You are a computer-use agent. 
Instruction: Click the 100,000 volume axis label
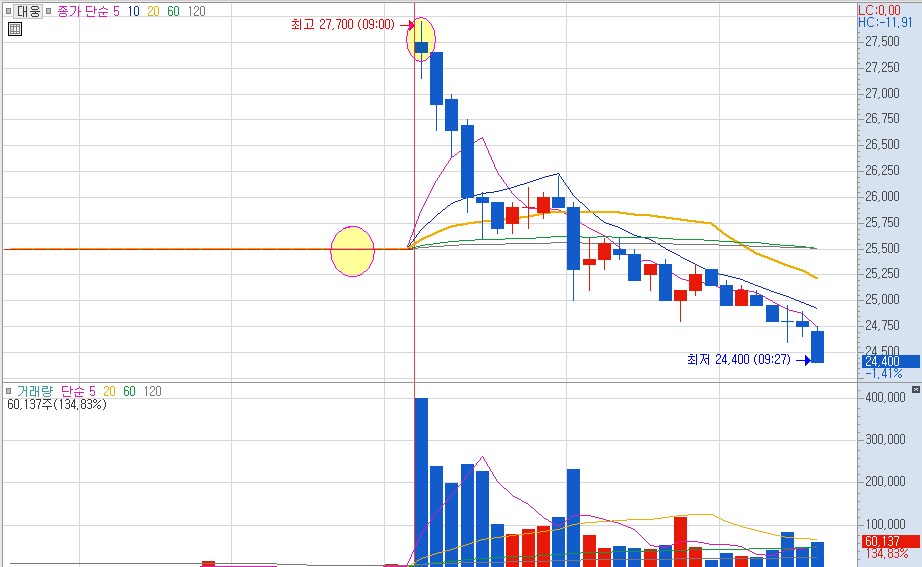pyautogui.click(x=886, y=524)
